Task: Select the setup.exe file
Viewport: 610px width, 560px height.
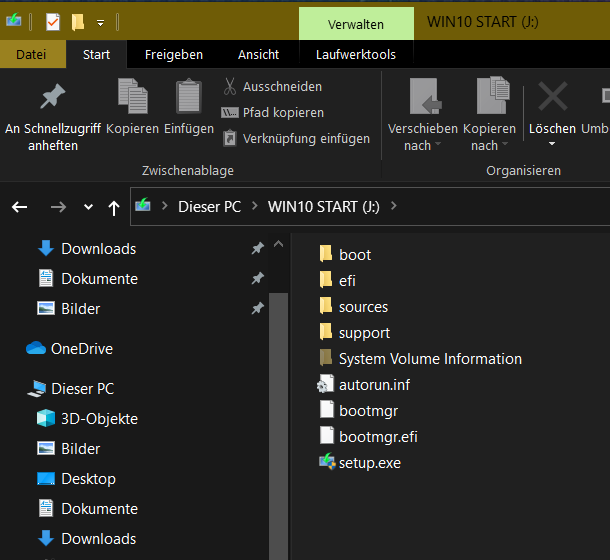Action: click(x=360, y=463)
